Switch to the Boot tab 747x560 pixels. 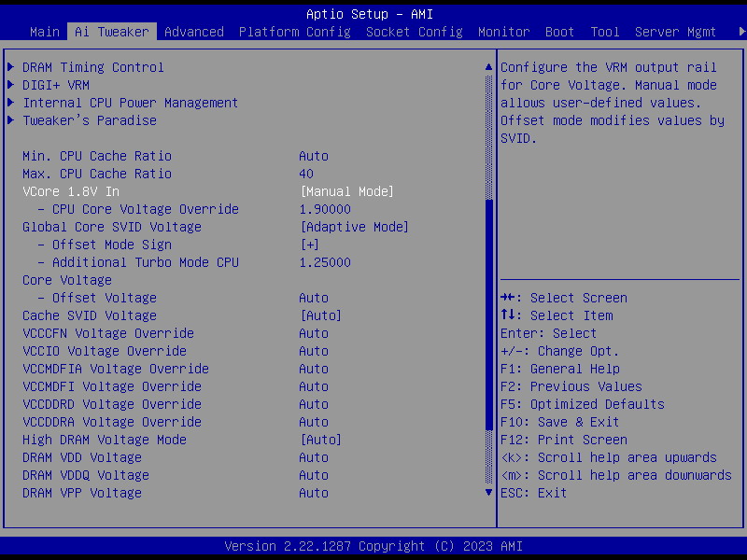click(559, 32)
